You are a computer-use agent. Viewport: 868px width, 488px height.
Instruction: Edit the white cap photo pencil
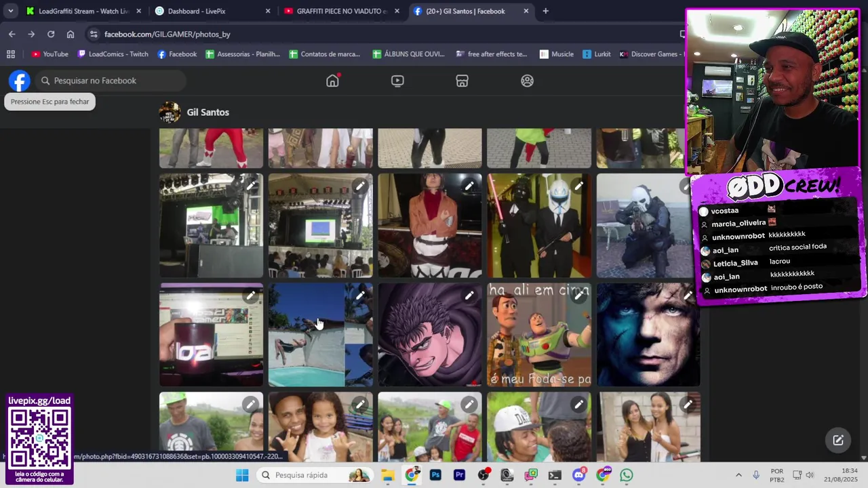coord(578,405)
